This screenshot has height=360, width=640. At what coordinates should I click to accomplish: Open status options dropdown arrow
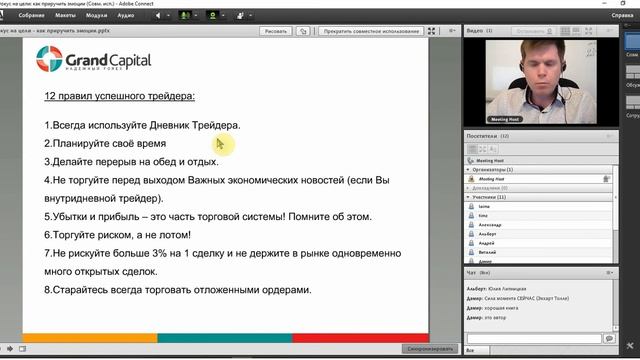[x=250, y=16]
